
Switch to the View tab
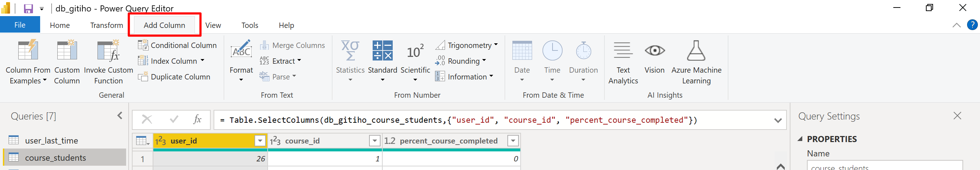pyautogui.click(x=213, y=25)
